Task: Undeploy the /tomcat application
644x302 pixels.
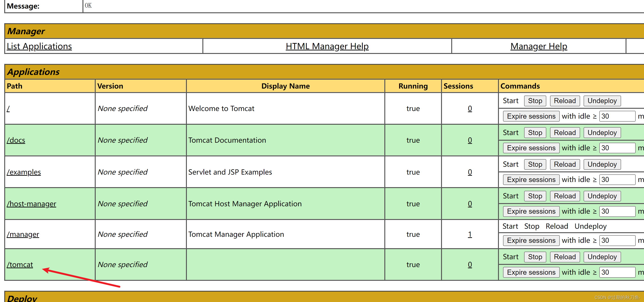Action: pos(602,257)
